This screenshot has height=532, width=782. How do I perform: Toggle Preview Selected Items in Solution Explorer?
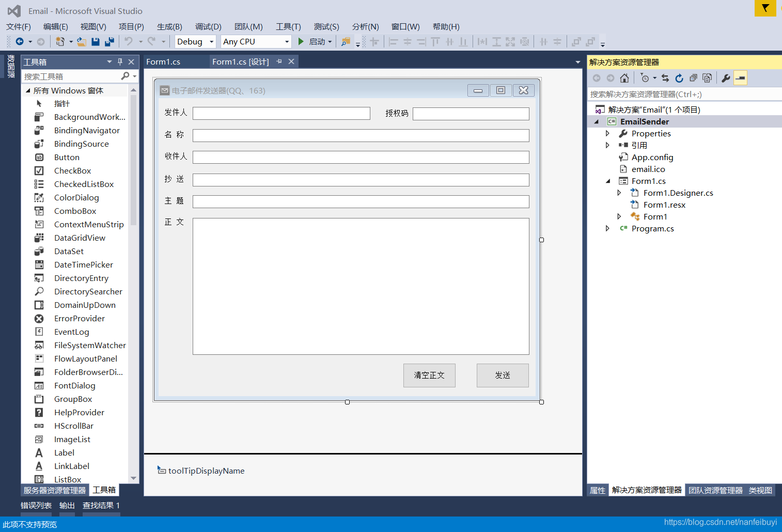740,78
